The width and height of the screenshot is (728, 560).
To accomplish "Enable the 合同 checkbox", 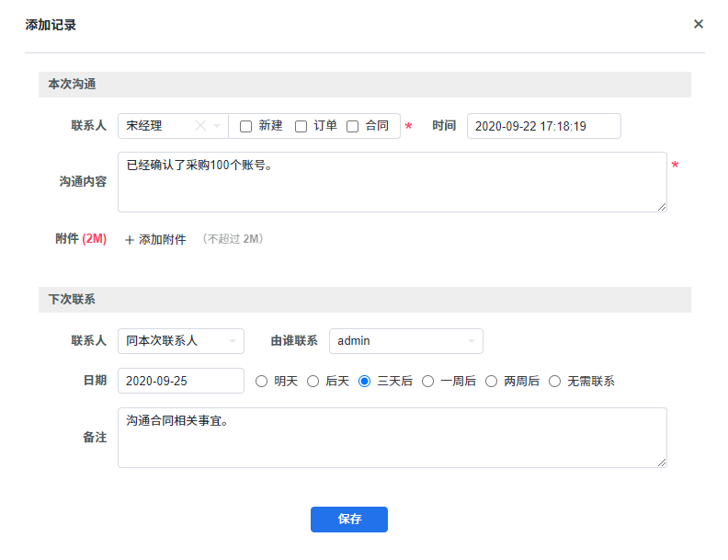I will (x=352, y=127).
